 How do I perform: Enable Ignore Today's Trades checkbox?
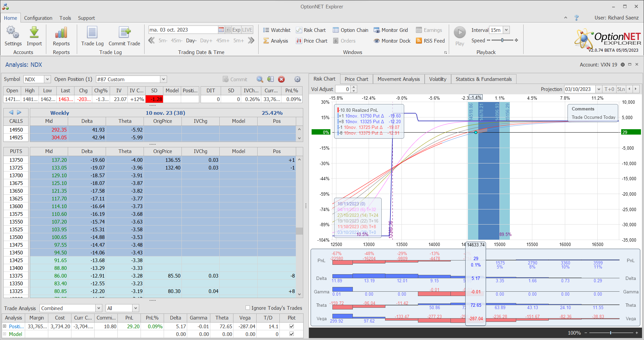(248, 308)
